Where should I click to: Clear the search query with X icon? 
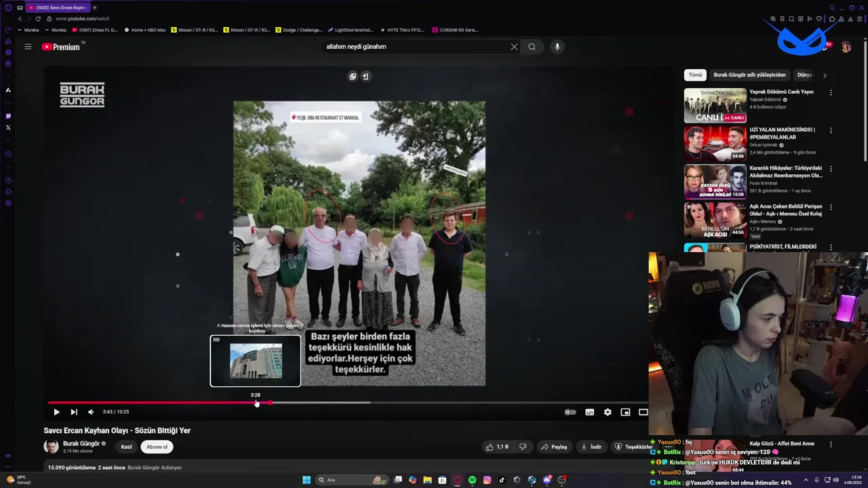tap(514, 47)
